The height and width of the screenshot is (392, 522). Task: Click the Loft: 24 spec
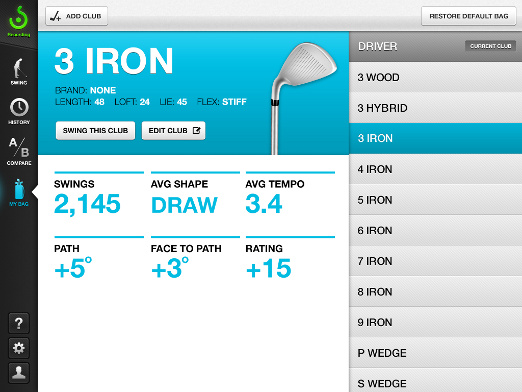click(132, 102)
